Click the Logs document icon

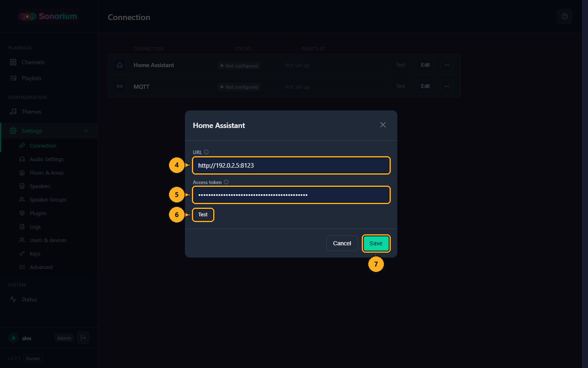click(x=22, y=227)
